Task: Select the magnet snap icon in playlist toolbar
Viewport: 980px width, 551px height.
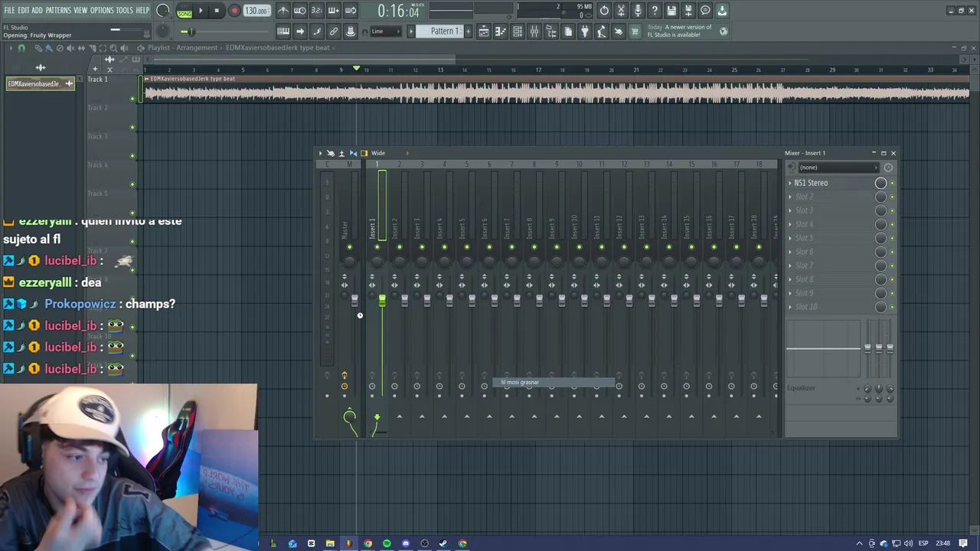Action: pos(21,48)
